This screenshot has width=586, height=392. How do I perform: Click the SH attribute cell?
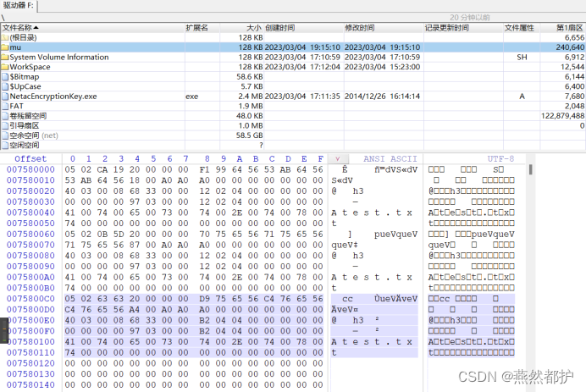(x=522, y=58)
